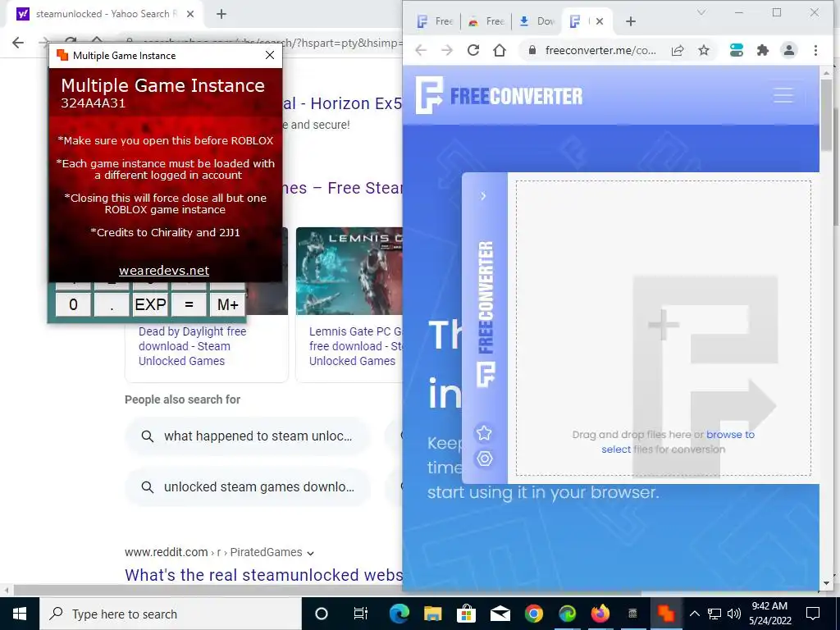Collapse FreeConverter side panel with chevron
Image resolution: width=840 pixels, height=630 pixels.
click(483, 196)
